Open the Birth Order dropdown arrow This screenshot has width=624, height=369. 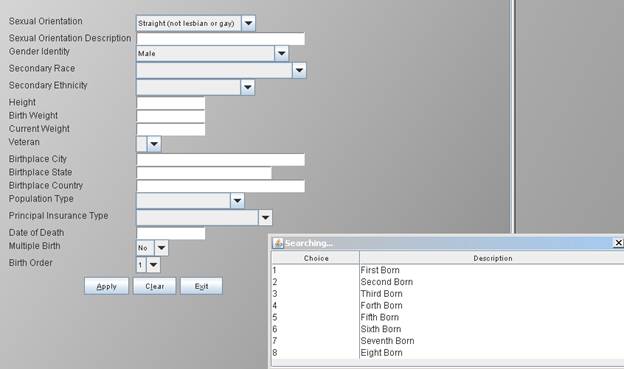tap(153, 265)
